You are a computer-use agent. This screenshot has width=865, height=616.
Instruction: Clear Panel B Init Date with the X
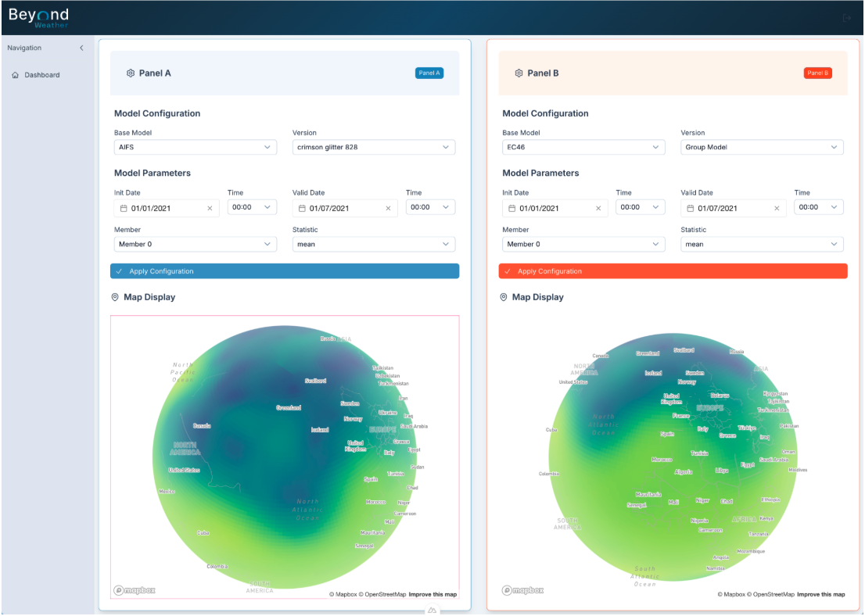pyautogui.click(x=598, y=209)
